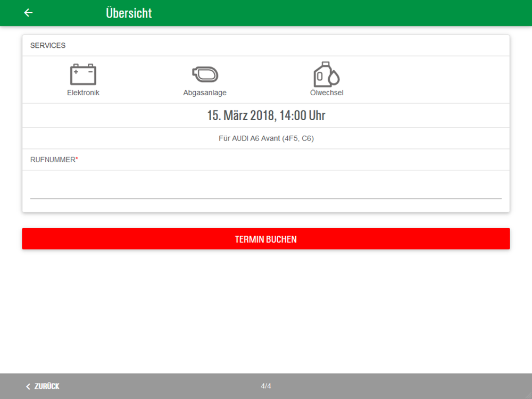Click the Ölwechsel service label
This screenshot has height=399, width=532.
point(327,93)
